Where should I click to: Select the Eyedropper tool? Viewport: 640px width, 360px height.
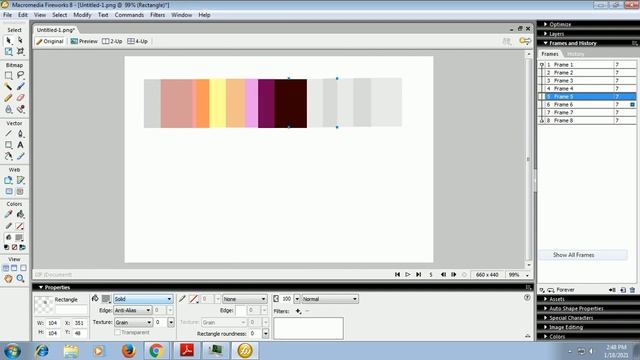(9, 214)
